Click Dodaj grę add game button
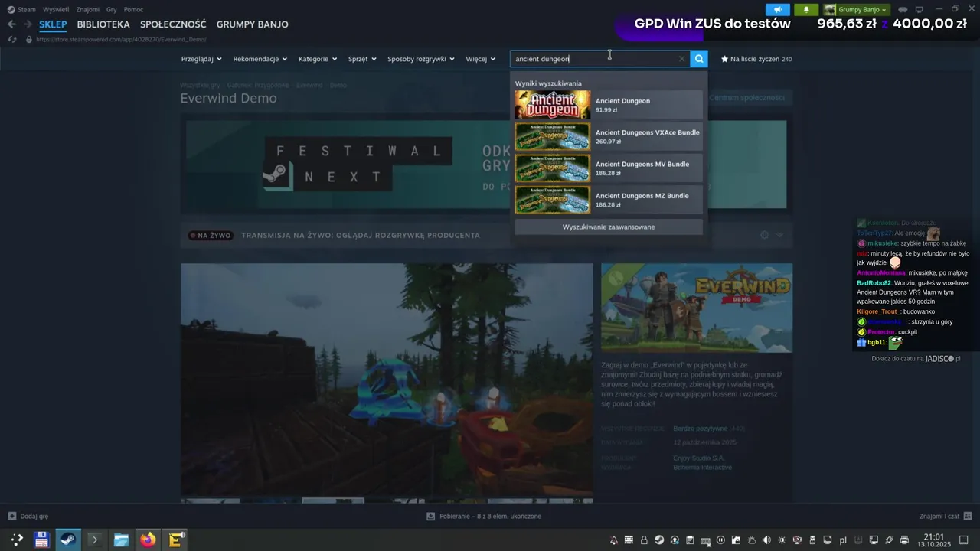Screen dimensions: 980x551 (x=28, y=517)
